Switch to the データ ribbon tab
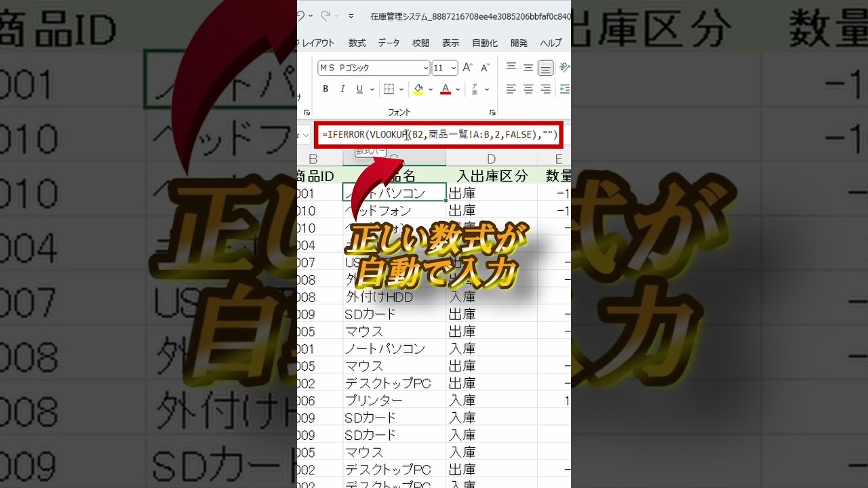The width and height of the screenshot is (868, 488). point(389,43)
